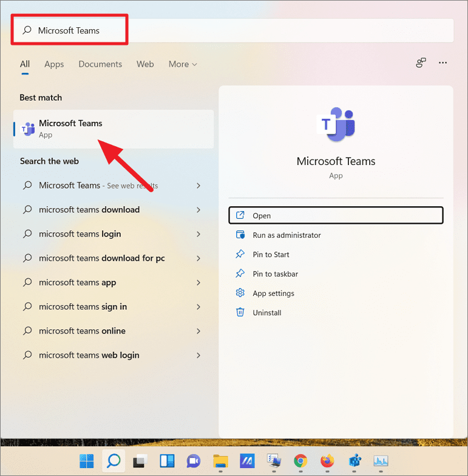Open Google Chrome from the taskbar
Image resolution: width=468 pixels, height=476 pixels.
pyautogui.click(x=300, y=461)
